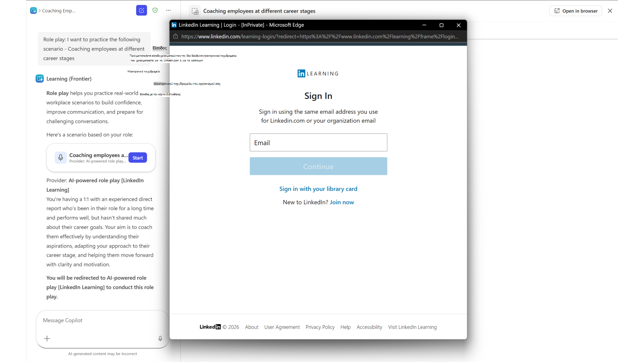644x362 pixels.
Task: Click the Continue button on Sign In
Action: (x=318, y=166)
